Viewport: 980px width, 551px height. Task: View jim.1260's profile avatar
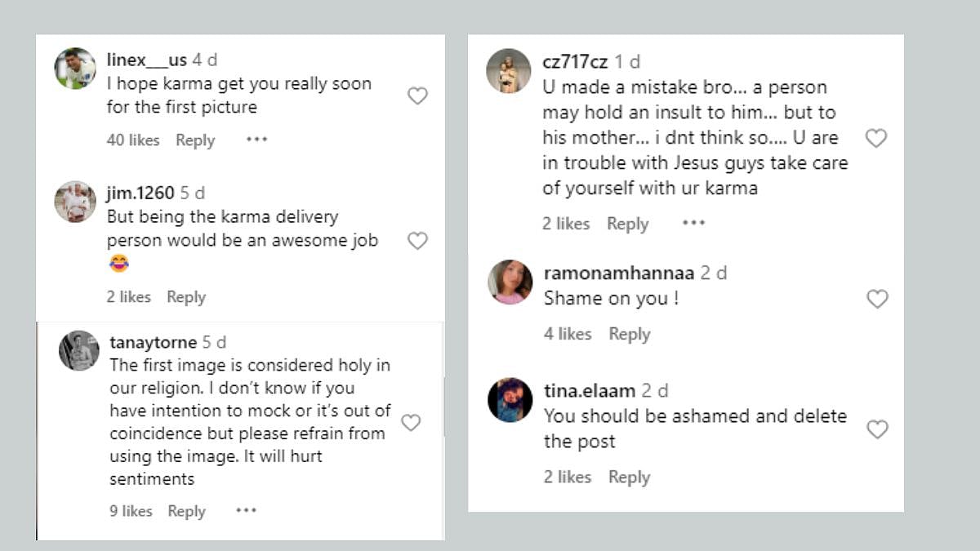[75, 202]
